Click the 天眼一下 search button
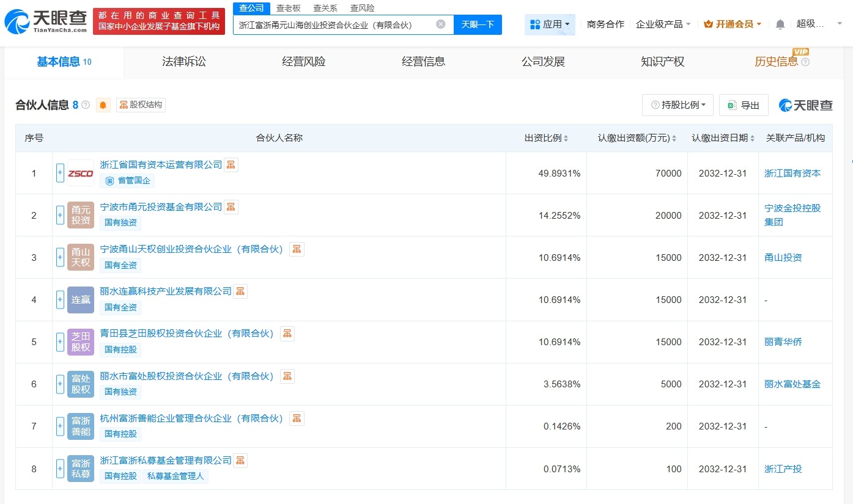 point(477,24)
